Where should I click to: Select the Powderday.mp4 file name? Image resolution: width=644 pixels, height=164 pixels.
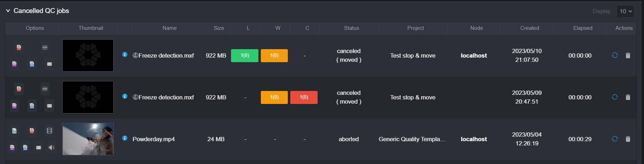click(x=154, y=139)
